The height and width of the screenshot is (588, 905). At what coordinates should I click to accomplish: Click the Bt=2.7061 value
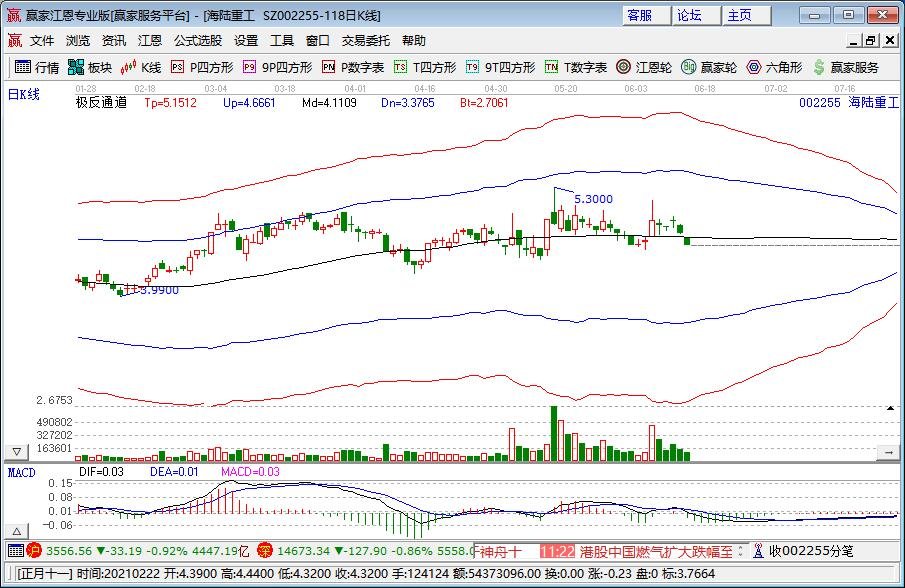[484, 103]
